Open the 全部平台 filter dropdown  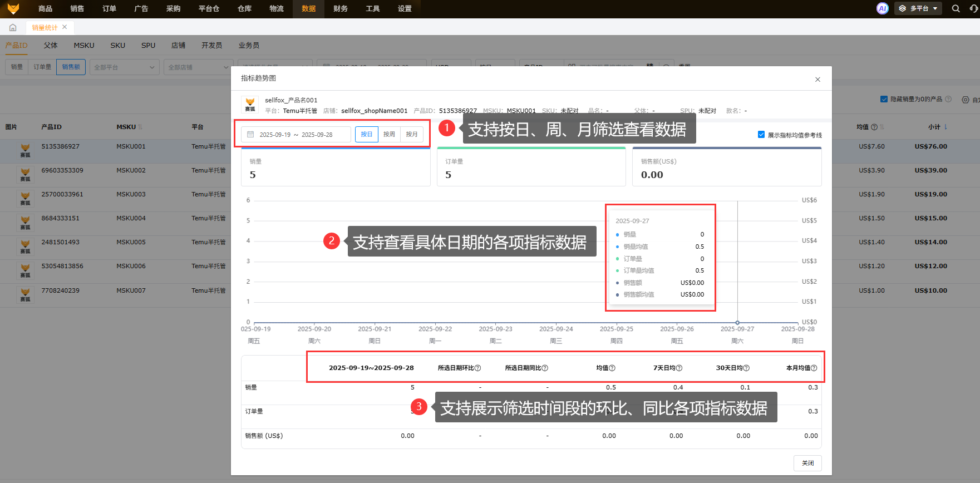tap(124, 67)
